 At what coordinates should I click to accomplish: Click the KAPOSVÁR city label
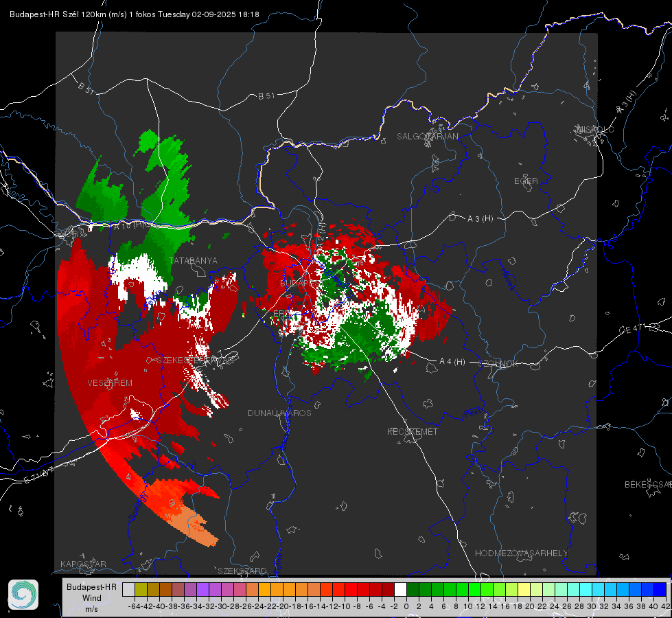(x=83, y=564)
